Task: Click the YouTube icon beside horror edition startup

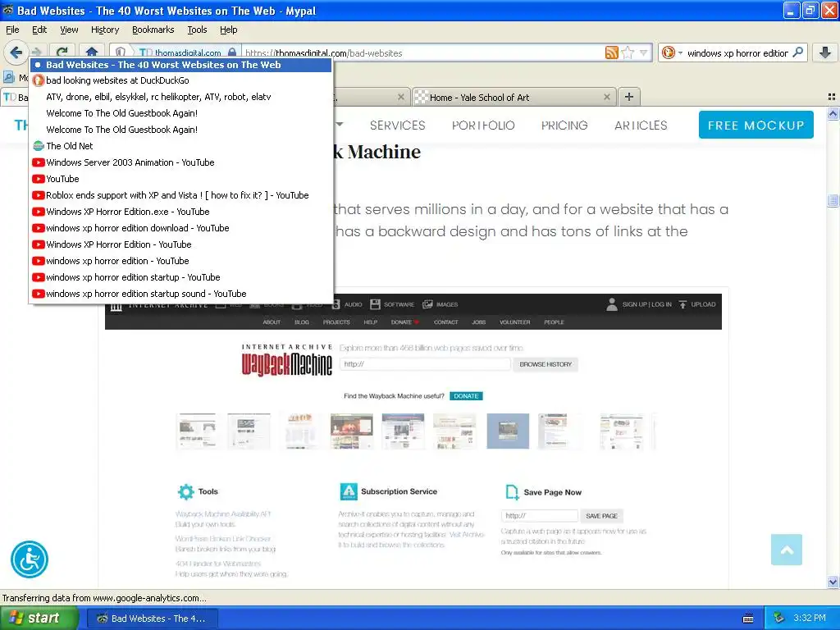Action: point(38,277)
